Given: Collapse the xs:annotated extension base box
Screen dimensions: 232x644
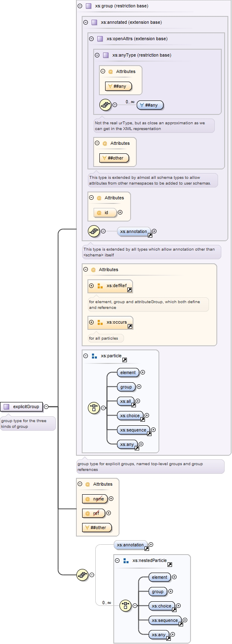Looking at the screenshot, I should click(x=85, y=22).
